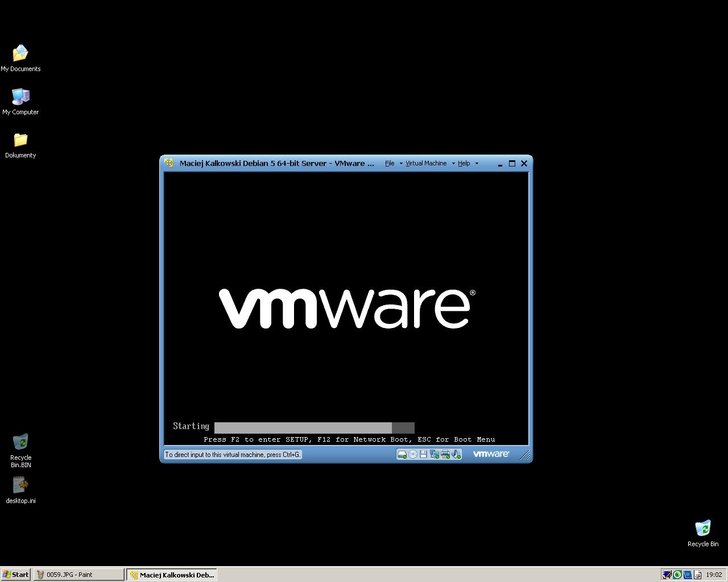
Task: Click the Starting boot progress bar
Action: coord(315,427)
